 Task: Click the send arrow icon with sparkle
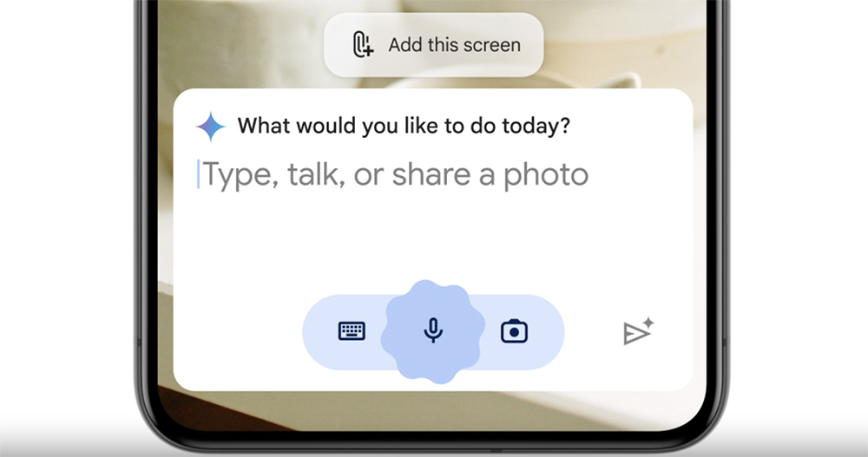[x=638, y=331]
